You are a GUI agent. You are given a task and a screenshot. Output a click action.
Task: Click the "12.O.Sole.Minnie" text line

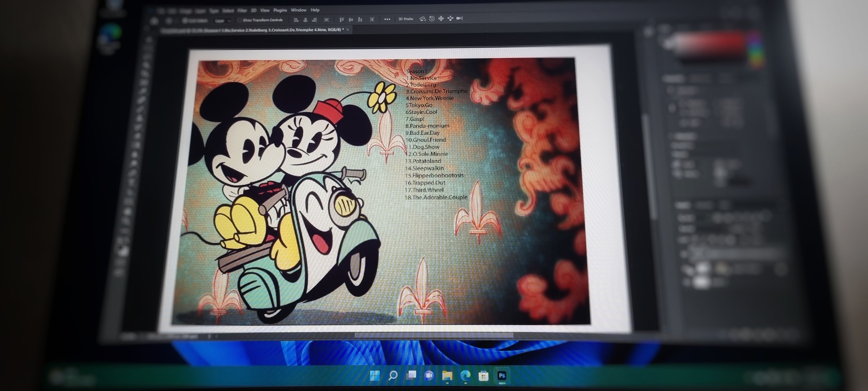point(427,154)
